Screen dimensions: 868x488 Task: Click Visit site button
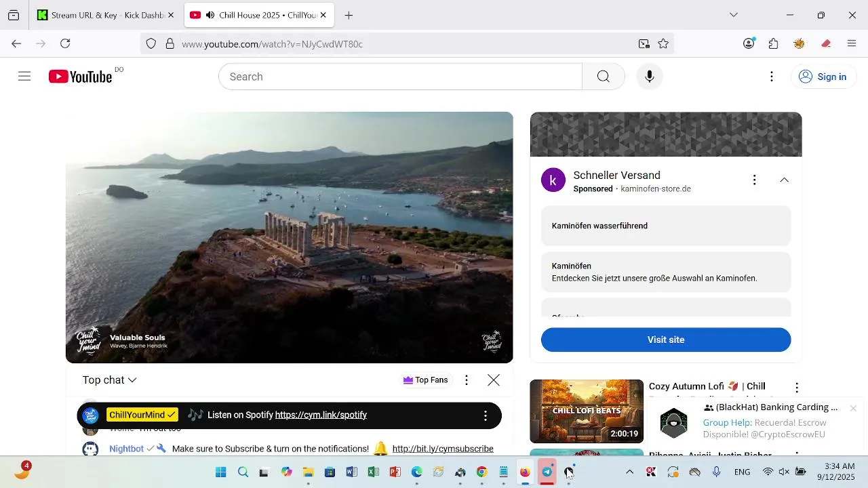tap(666, 340)
